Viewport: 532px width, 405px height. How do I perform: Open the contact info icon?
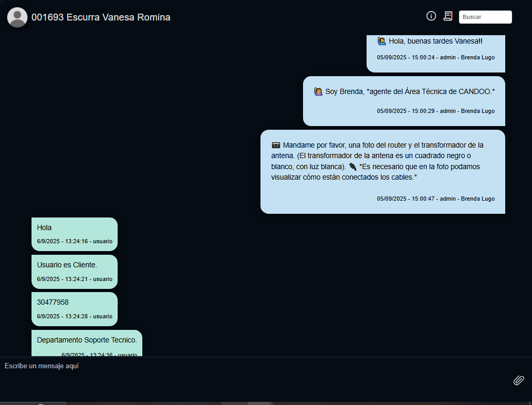click(431, 16)
